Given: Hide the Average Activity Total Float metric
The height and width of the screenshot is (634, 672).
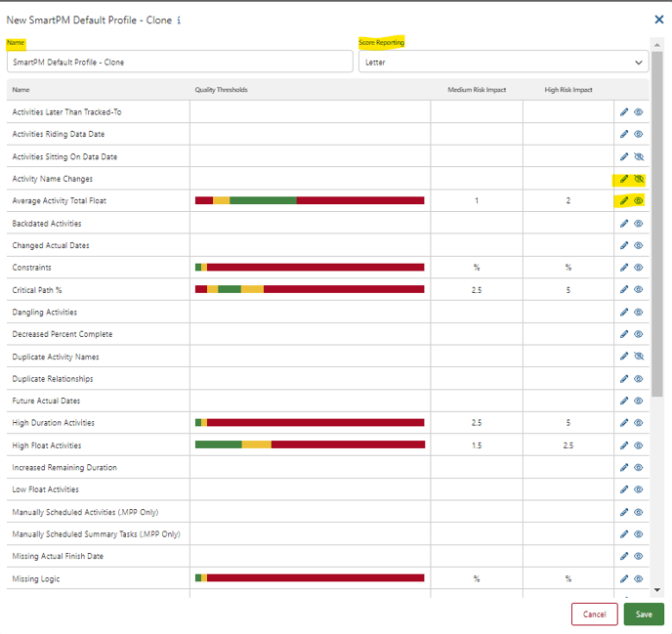Looking at the screenshot, I should 639,200.
